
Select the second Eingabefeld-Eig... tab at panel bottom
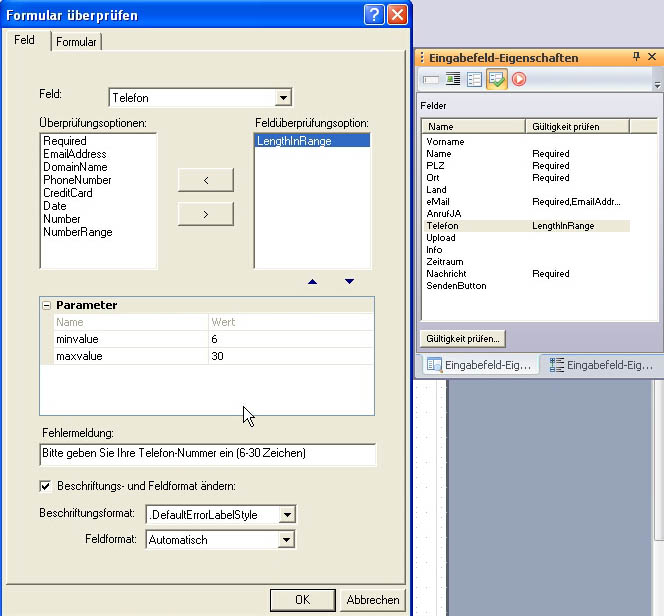(599, 365)
